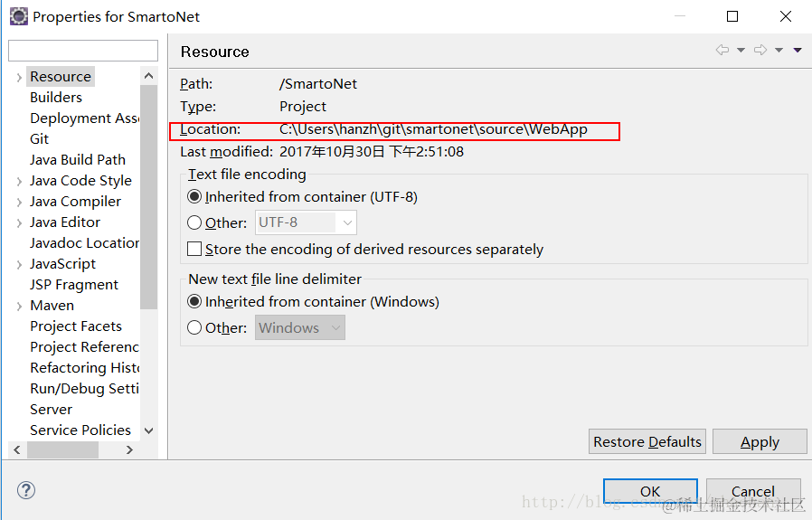Expand the Java Compiler node
The width and height of the screenshot is (812, 520).
tap(19, 203)
